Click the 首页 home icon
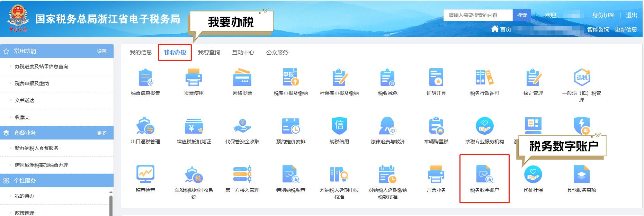The width and height of the screenshot is (644, 216). [495, 29]
